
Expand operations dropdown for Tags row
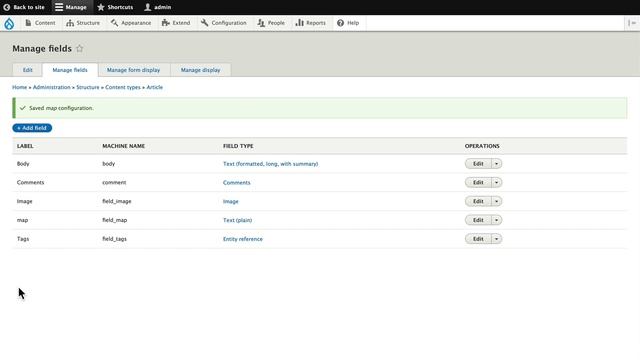(496, 239)
